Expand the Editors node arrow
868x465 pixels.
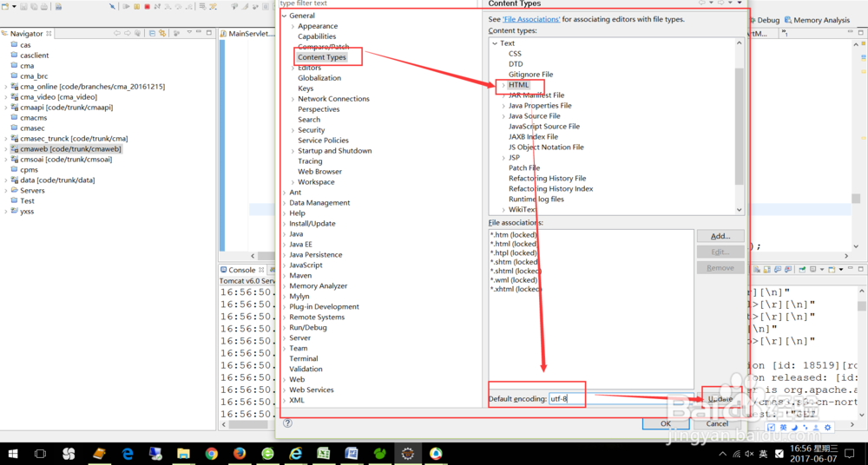click(x=293, y=68)
